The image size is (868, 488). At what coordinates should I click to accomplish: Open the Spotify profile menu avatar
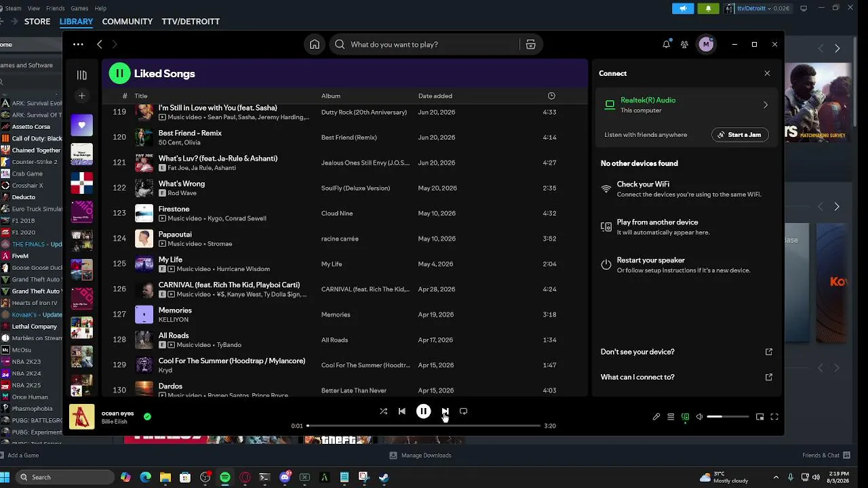pos(706,45)
